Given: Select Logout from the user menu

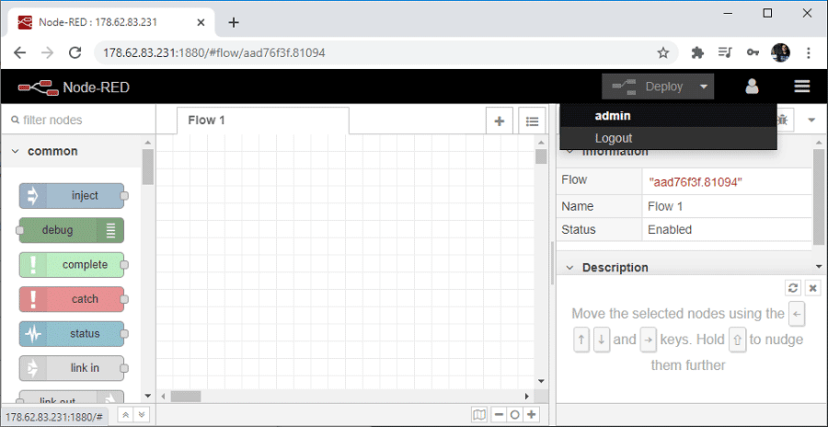Looking at the screenshot, I should [x=613, y=138].
